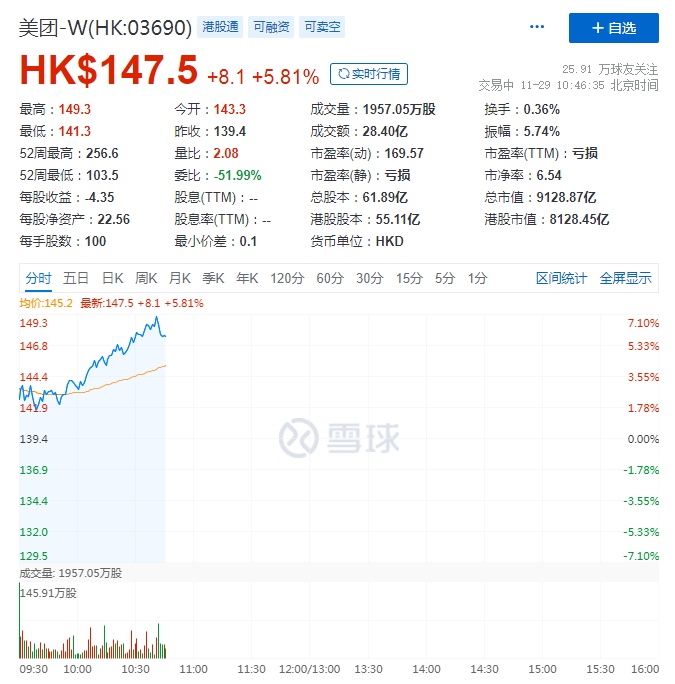
Task: Open 区间统计 range statistics
Action: [x=562, y=278]
